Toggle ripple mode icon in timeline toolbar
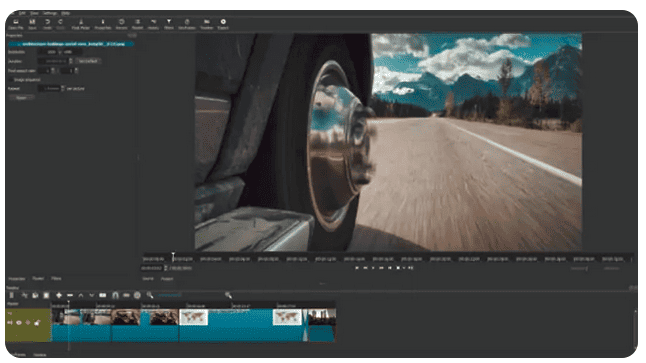This screenshot has width=646, height=363. coord(137,295)
